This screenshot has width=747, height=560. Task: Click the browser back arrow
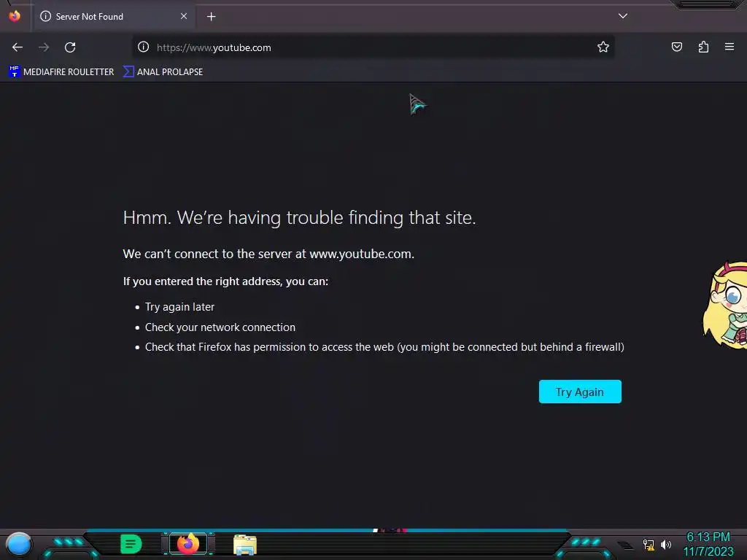pos(18,47)
